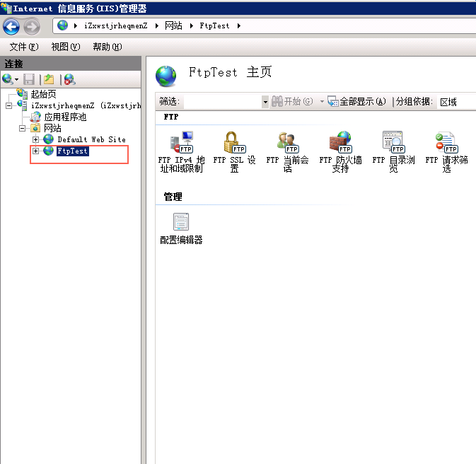Collapse the 网站 (Sites) tree node
Image resolution: width=476 pixels, height=464 pixels.
tap(23, 128)
